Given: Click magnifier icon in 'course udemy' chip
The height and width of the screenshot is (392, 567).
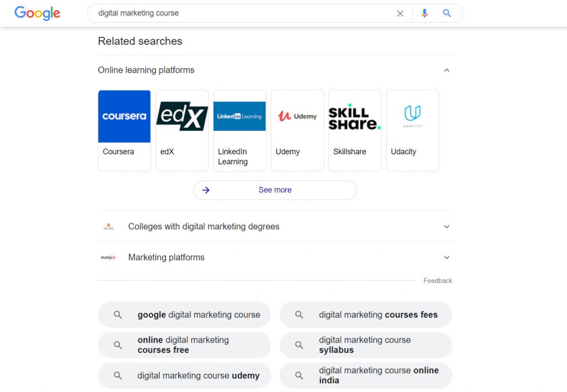Looking at the screenshot, I should pos(117,375).
